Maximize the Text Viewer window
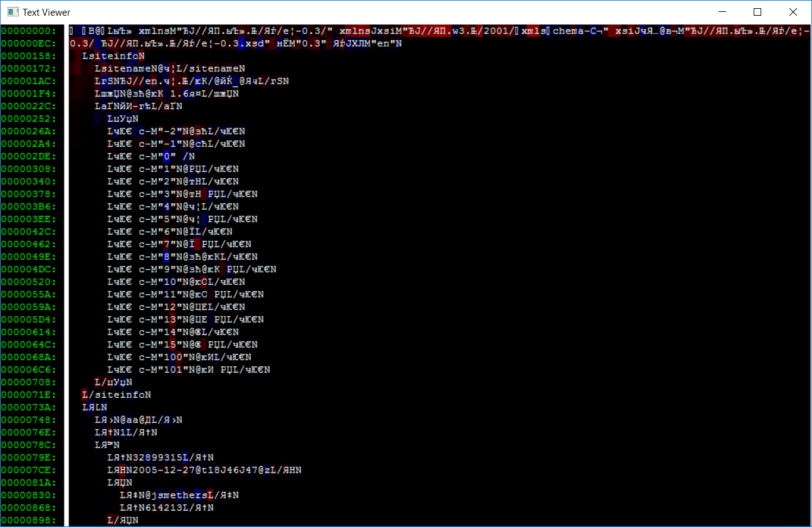The image size is (812, 527). pos(757,12)
